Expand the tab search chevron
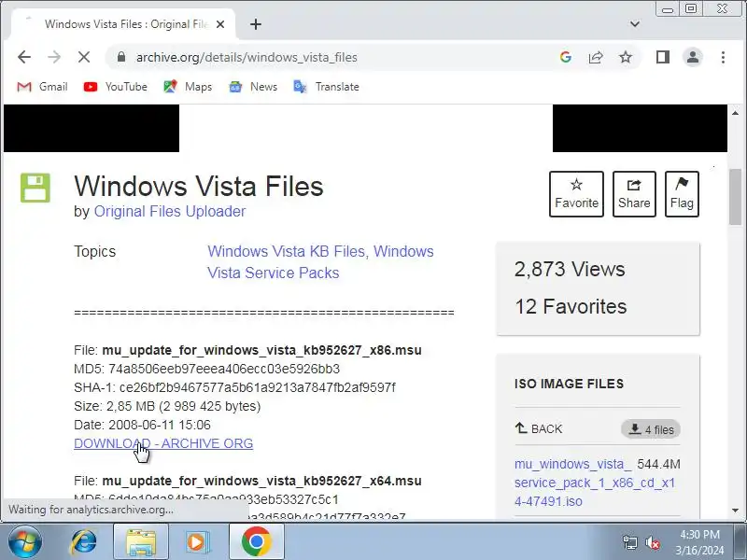 click(635, 24)
